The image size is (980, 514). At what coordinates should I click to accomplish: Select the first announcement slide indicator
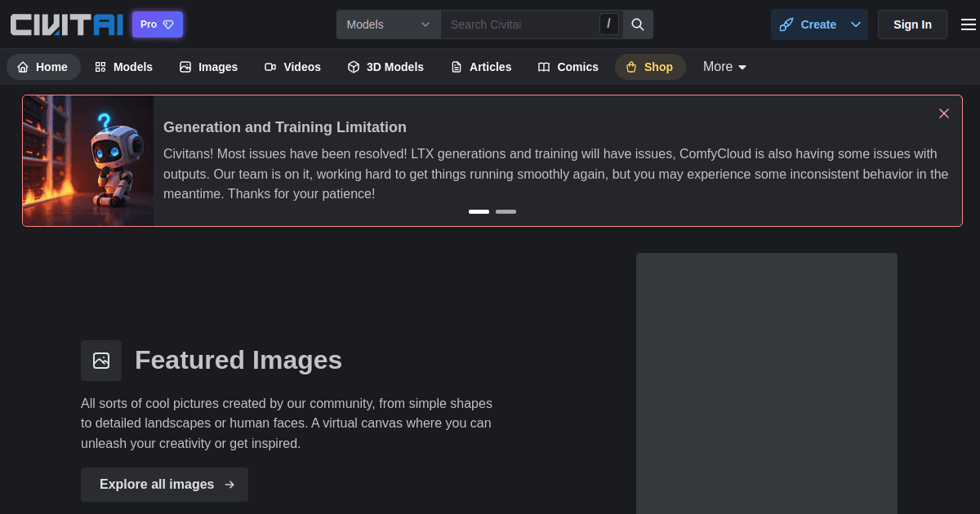[x=479, y=211]
